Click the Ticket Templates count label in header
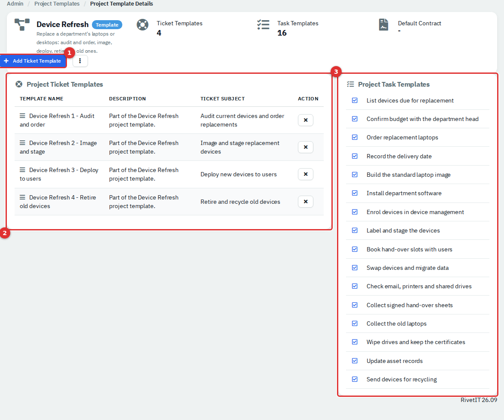504x420 pixels. tap(179, 23)
